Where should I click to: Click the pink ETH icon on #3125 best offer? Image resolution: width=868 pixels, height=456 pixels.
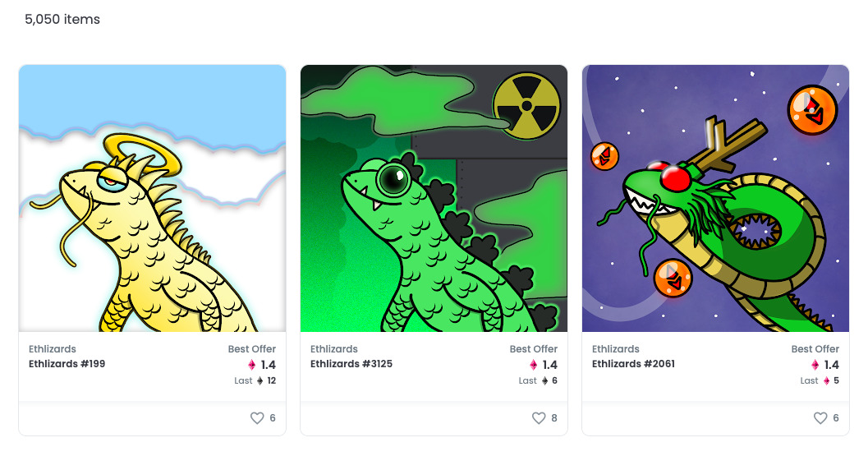[534, 365]
